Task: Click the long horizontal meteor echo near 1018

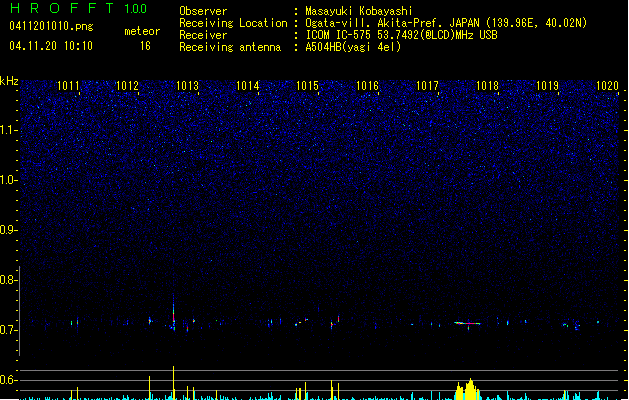Action: click(467, 323)
